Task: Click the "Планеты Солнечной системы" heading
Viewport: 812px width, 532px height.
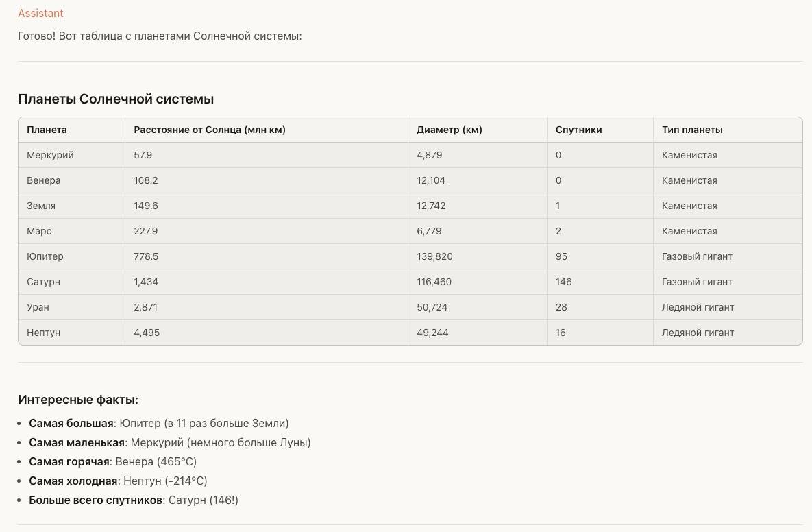Action: 116,99
